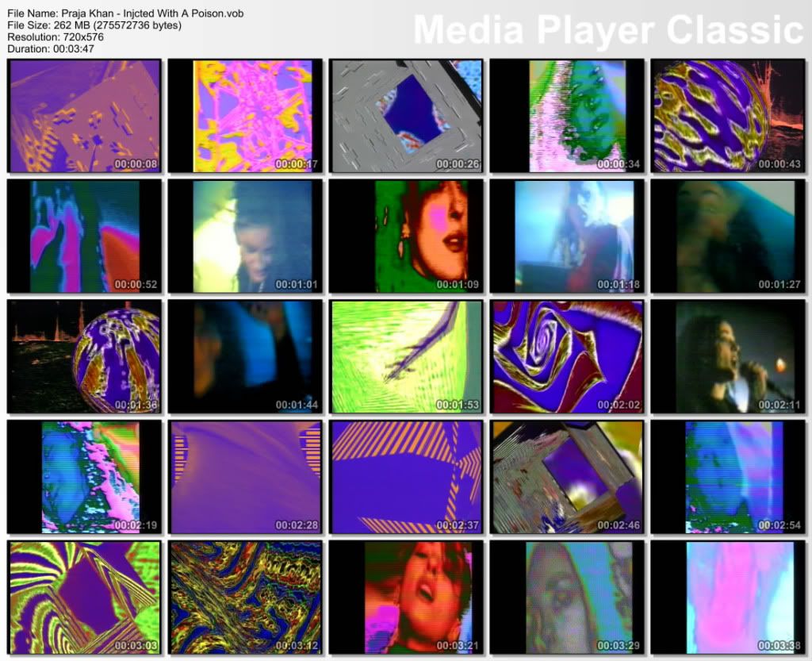Open the pink frame at 00:03:38
Screen dimensions: 812x661
tap(728, 598)
